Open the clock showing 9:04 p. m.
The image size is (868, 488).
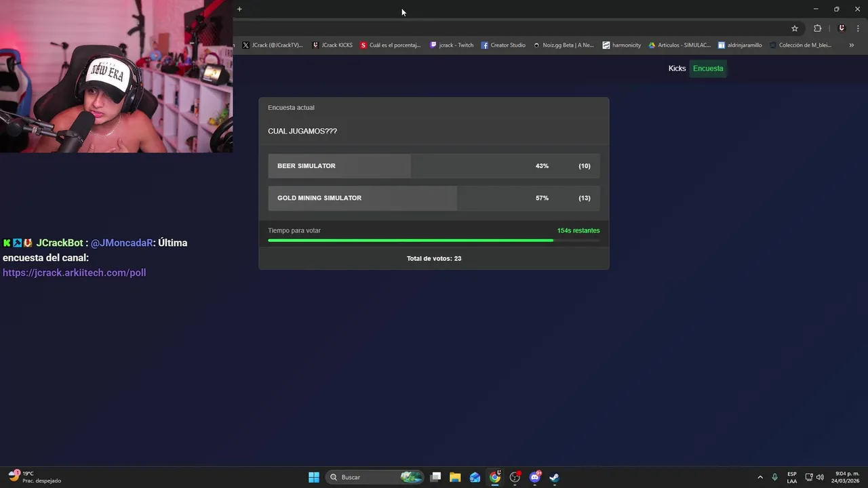(846, 477)
